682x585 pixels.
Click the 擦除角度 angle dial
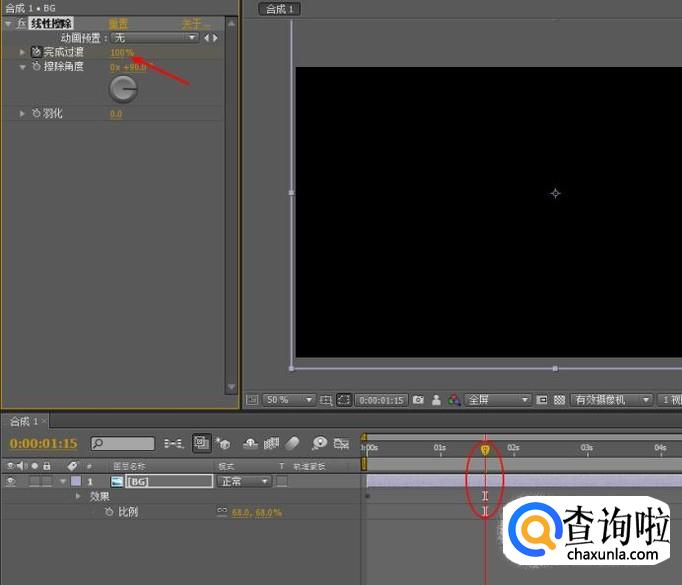(123, 89)
